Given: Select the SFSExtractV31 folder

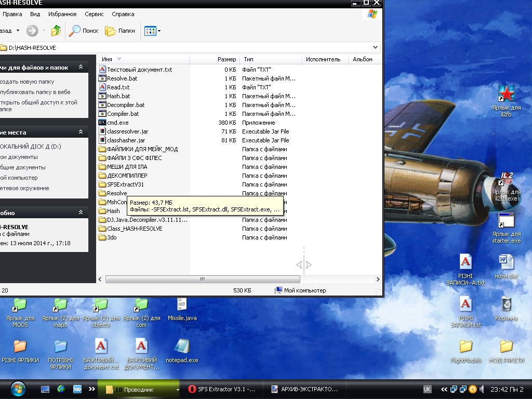Looking at the screenshot, I should (x=125, y=184).
